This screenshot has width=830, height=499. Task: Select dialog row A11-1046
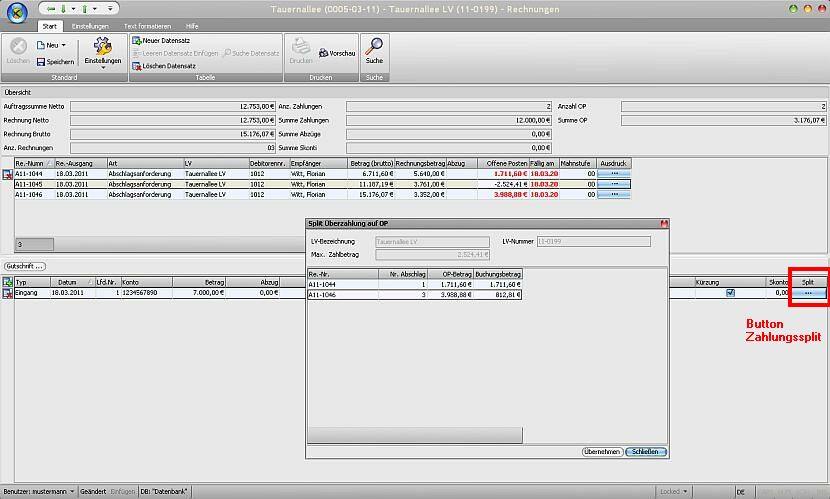pyautogui.click(x=415, y=295)
